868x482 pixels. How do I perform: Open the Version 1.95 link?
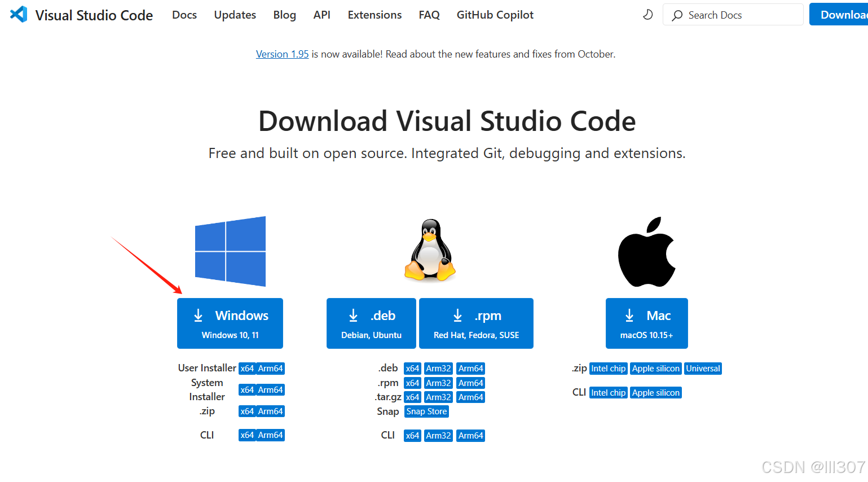(x=283, y=54)
